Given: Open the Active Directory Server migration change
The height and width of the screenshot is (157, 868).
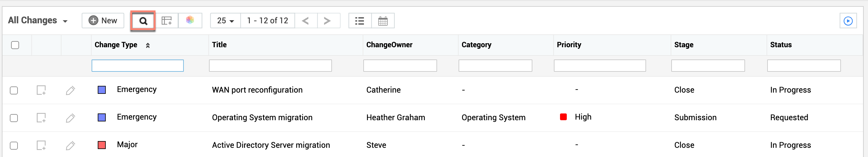Looking at the screenshot, I should tap(270, 145).
